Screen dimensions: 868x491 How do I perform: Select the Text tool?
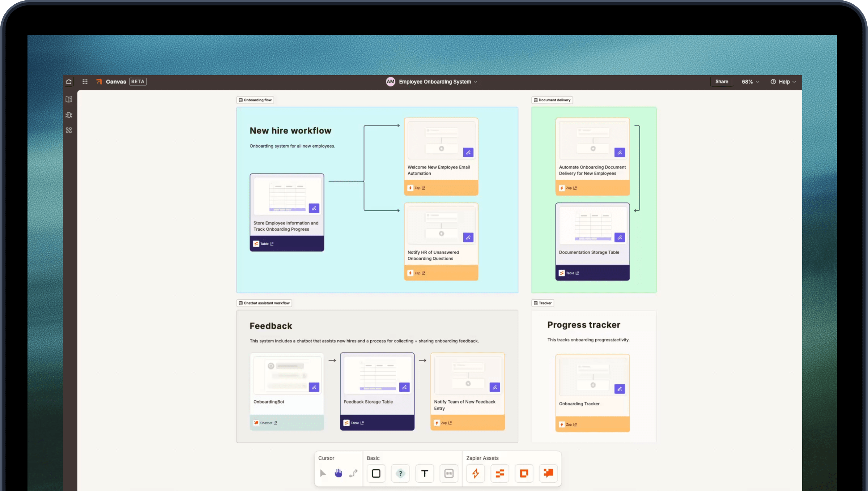[x=424, y=473]
